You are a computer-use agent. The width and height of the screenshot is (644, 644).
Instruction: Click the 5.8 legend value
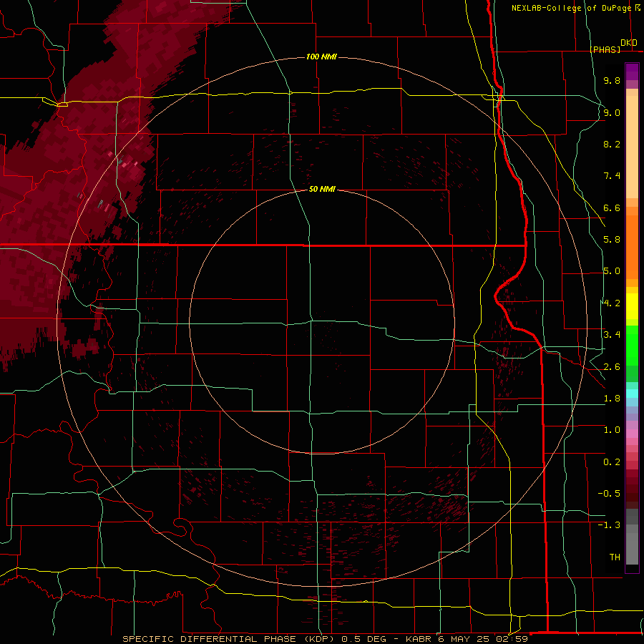click(612, 240)
